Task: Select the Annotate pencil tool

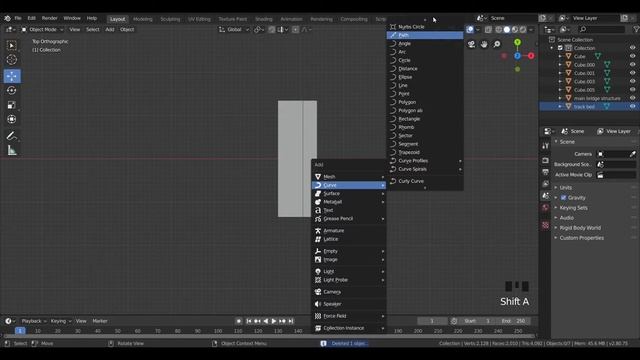Action: (x=12, y=136)
